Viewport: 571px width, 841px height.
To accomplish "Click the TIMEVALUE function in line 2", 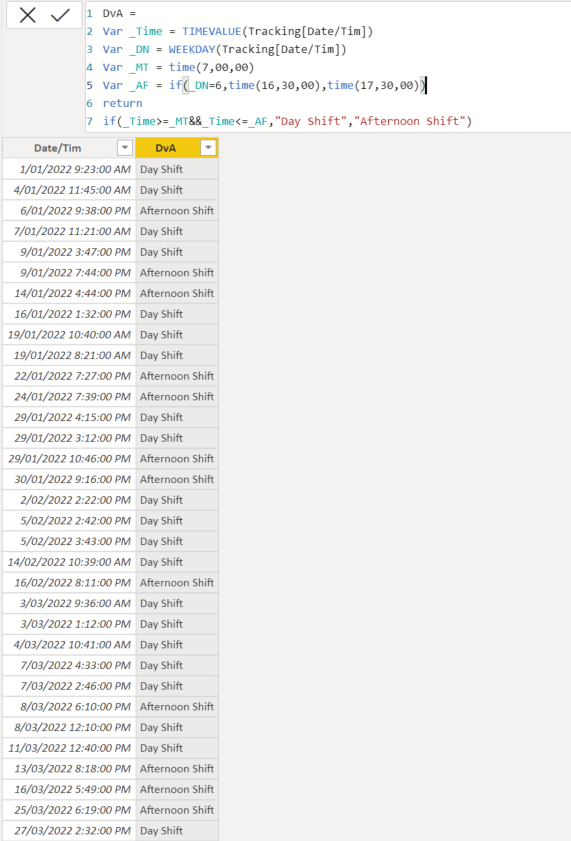I will pyautogui.click(x=212, y=31).
